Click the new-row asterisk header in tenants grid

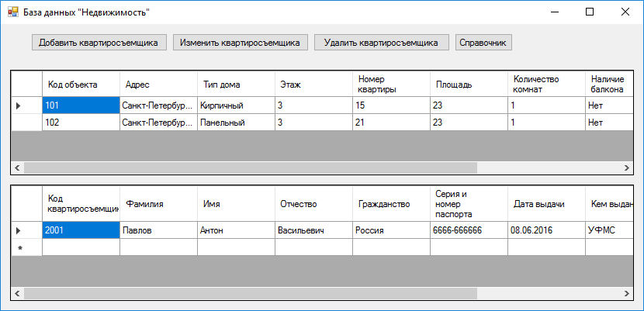[x=26, y=247]
